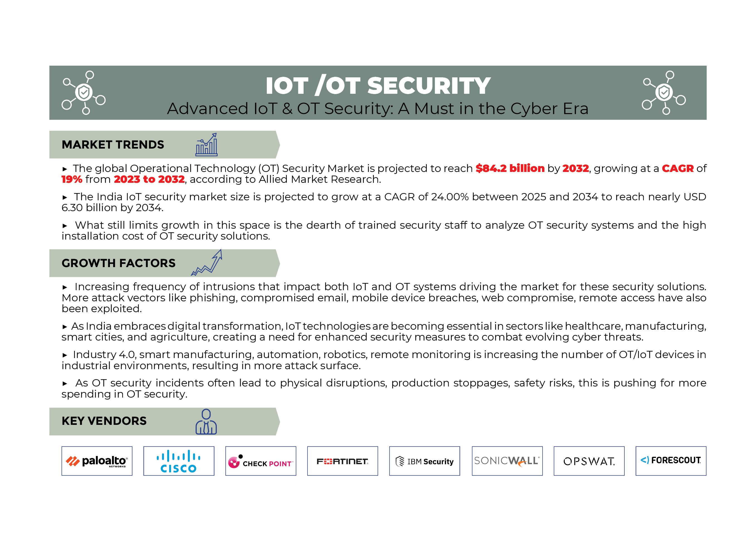Click the MARKET TRENDS section heading

pos(113,145)
